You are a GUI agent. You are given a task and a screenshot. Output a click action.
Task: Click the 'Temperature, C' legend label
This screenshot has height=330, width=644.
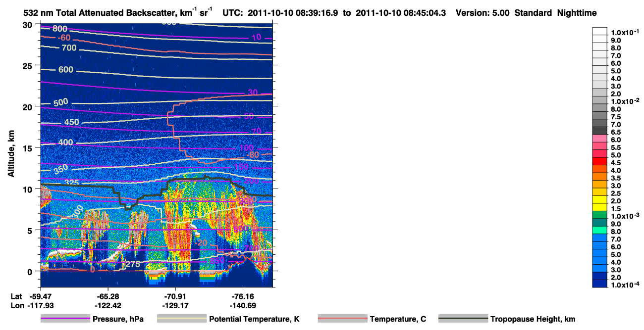tap(398, 319)
